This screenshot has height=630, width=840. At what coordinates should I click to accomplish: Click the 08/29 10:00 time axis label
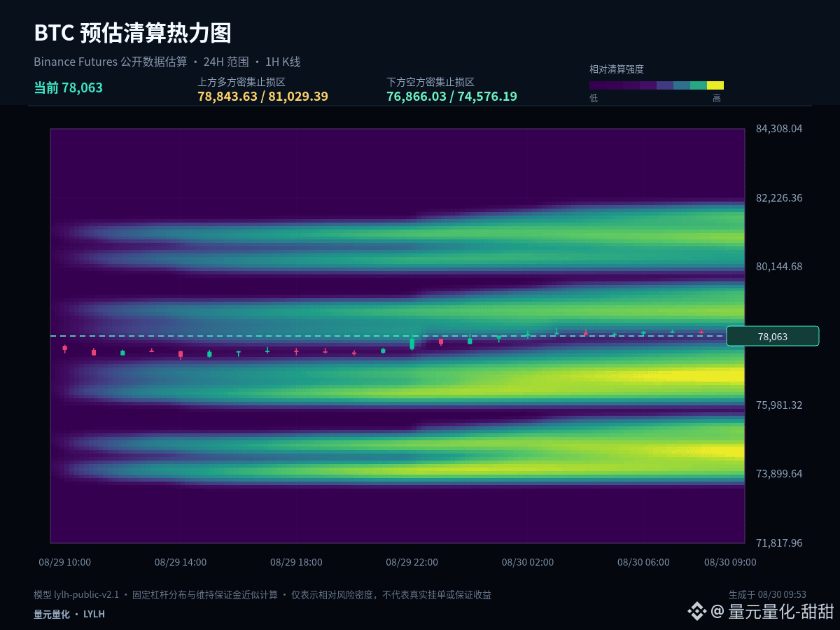[64, 562]
